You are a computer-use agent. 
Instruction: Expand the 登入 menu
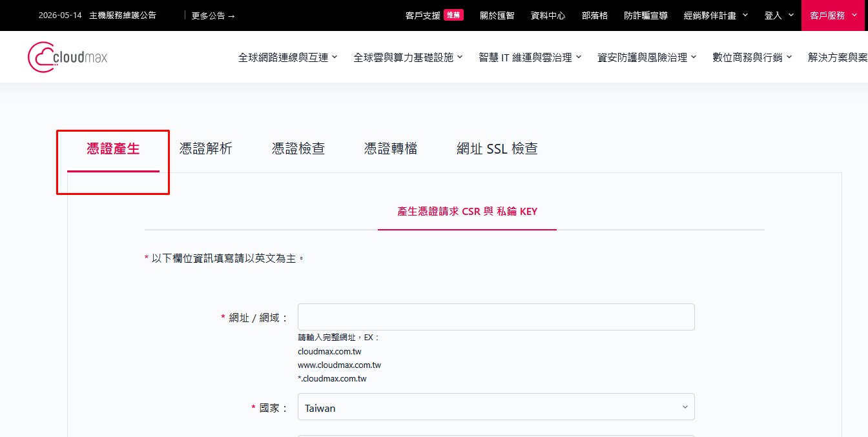tap(779, 15)
